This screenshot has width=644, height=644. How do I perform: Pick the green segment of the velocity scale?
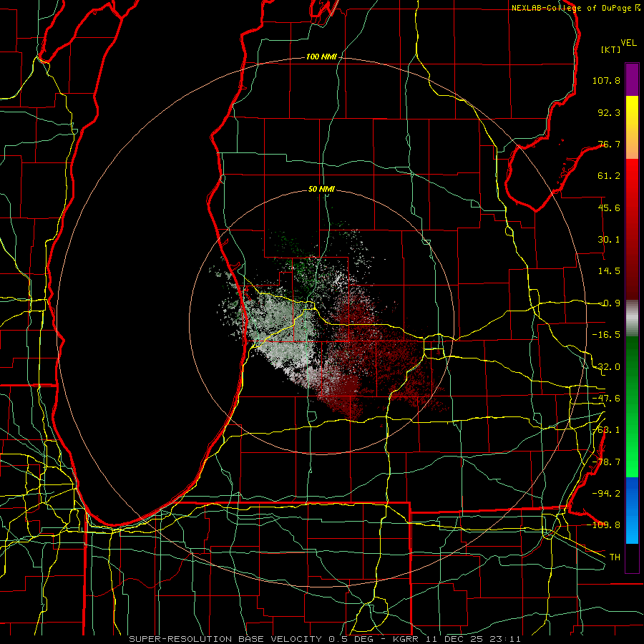632,406
